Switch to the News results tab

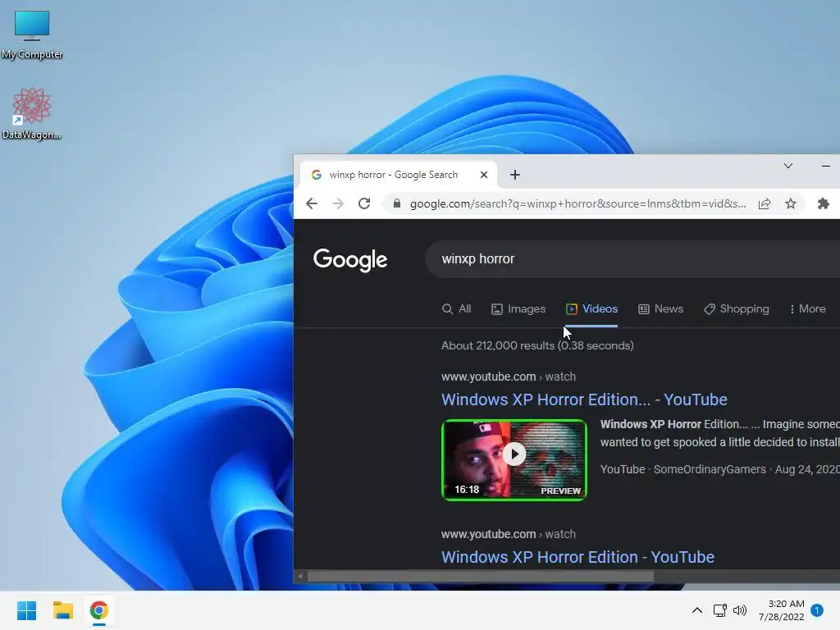[661, 309]
